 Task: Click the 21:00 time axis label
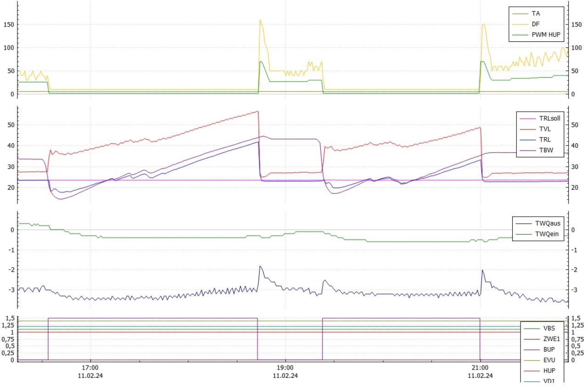point(480,368)
